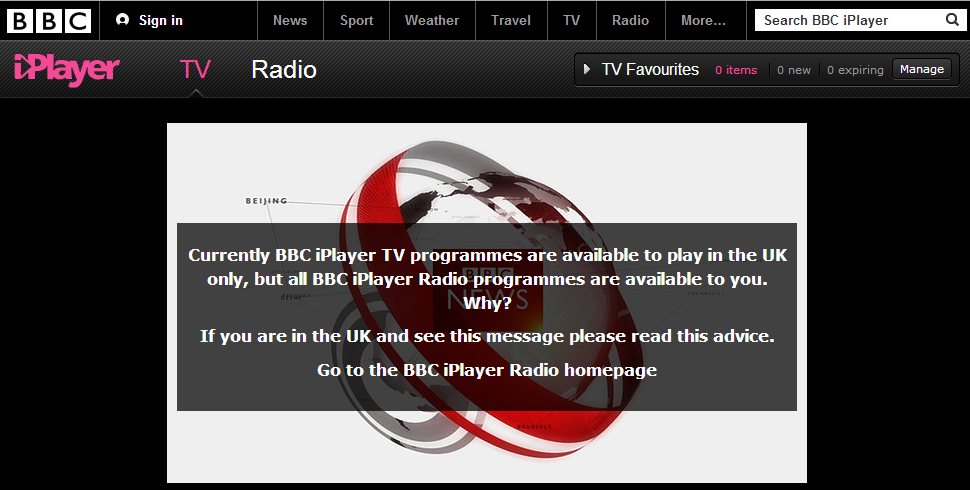This screenshot has width=970, height=490.
Task: Open Radio in the BBC top navigation
Action: pos(630,20)
